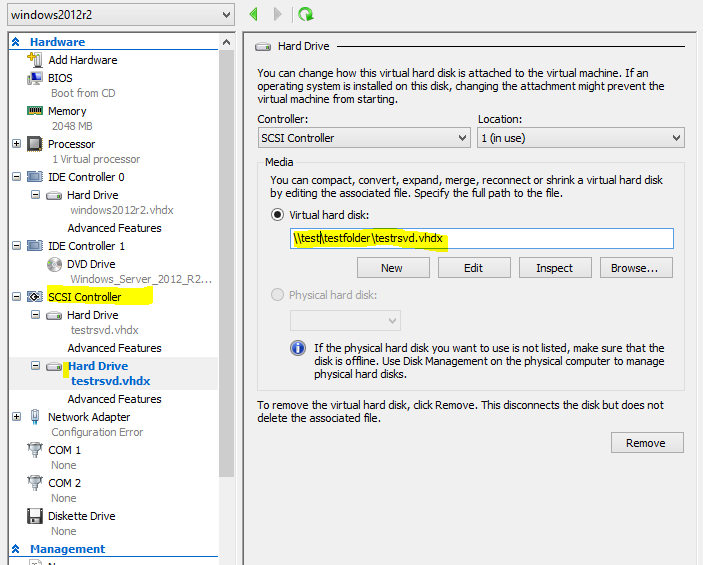Click the COM 1 port icon
The width and height of the screenshot is (703, 565).
[35, 449]
